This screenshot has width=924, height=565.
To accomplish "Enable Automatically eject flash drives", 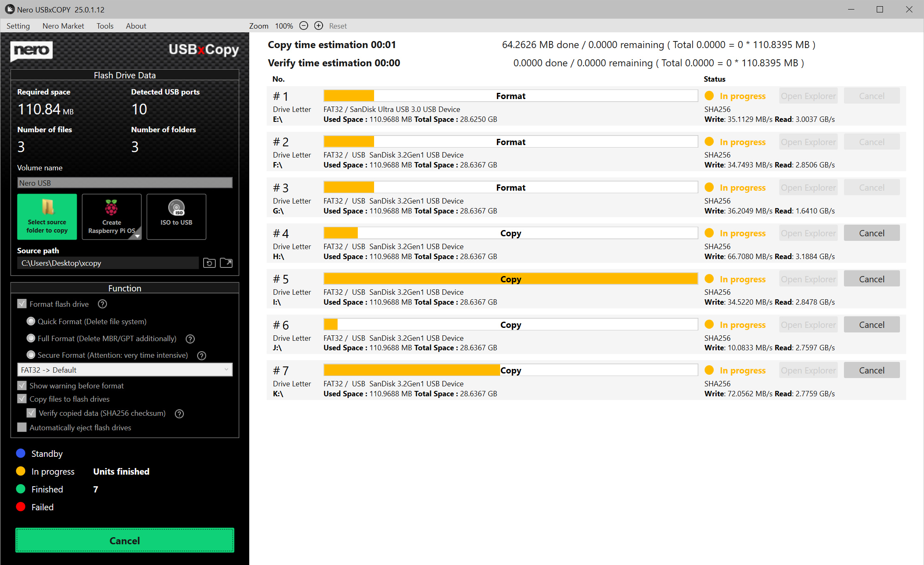I will tap(22, 427).
